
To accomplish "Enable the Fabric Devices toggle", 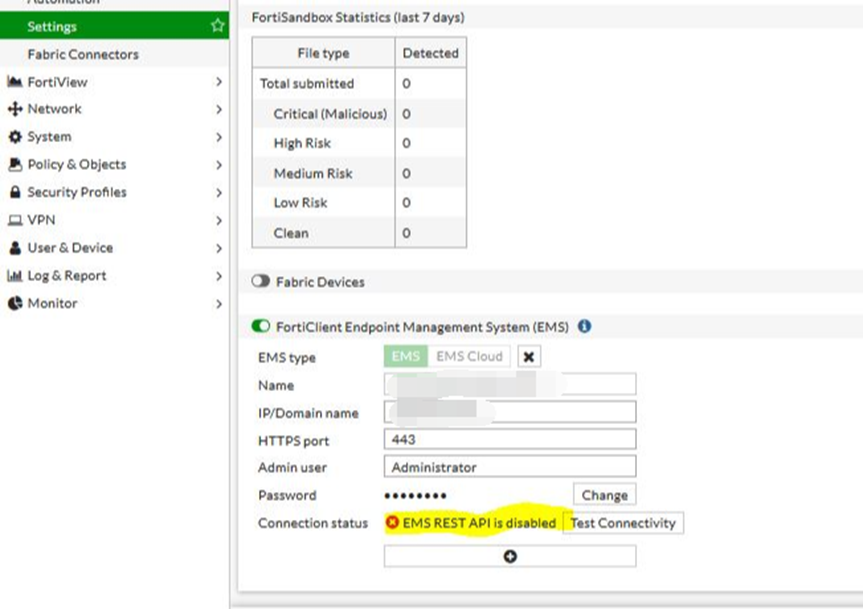I will coord(260,281).
